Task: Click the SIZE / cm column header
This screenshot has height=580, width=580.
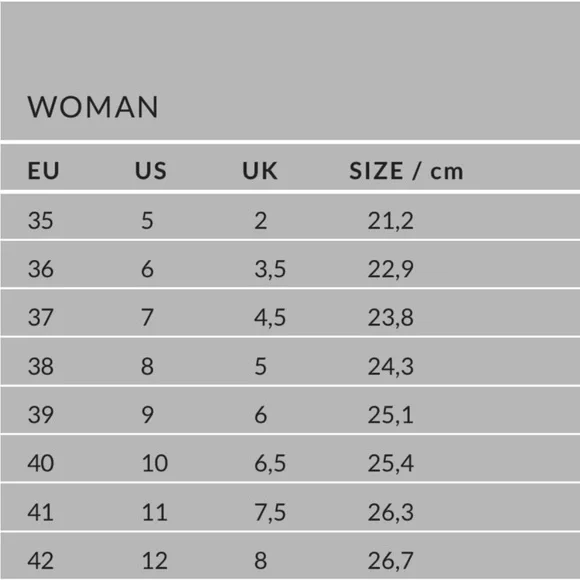Action: 406,171
